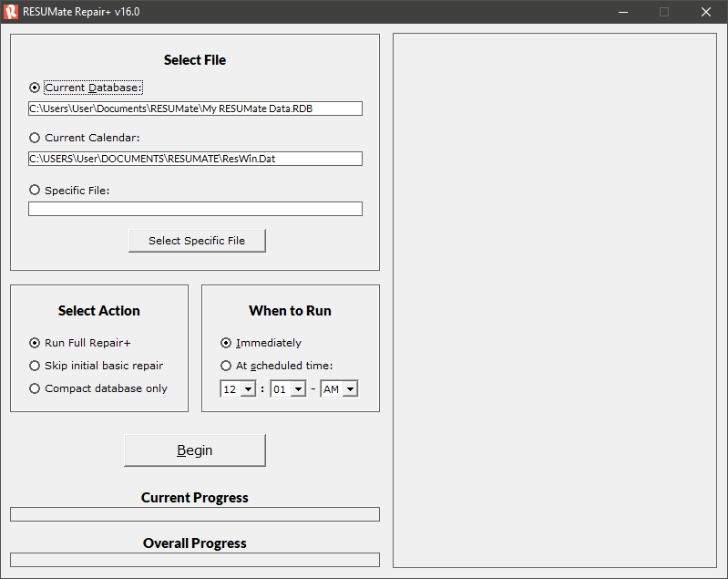This screenshot has width=728, height=579.
Task: Choose Skip initial basic repair option
Action: click(35, 366)
